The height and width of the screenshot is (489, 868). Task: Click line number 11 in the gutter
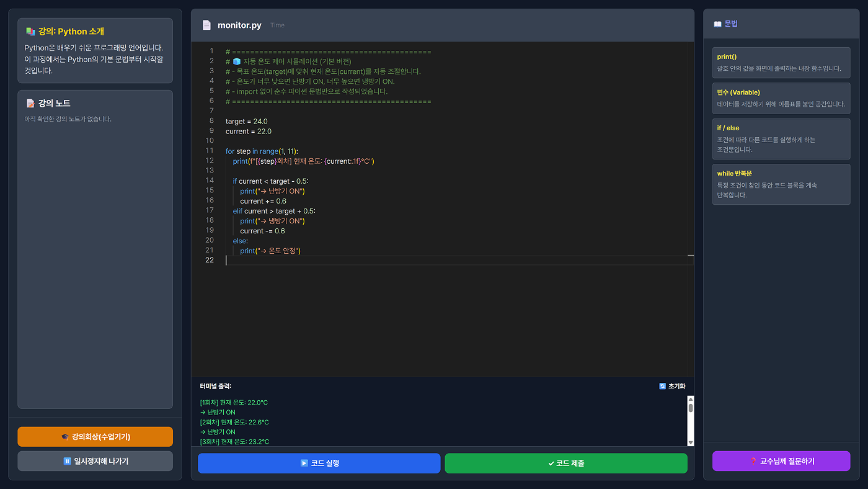(x=210, y=151)
